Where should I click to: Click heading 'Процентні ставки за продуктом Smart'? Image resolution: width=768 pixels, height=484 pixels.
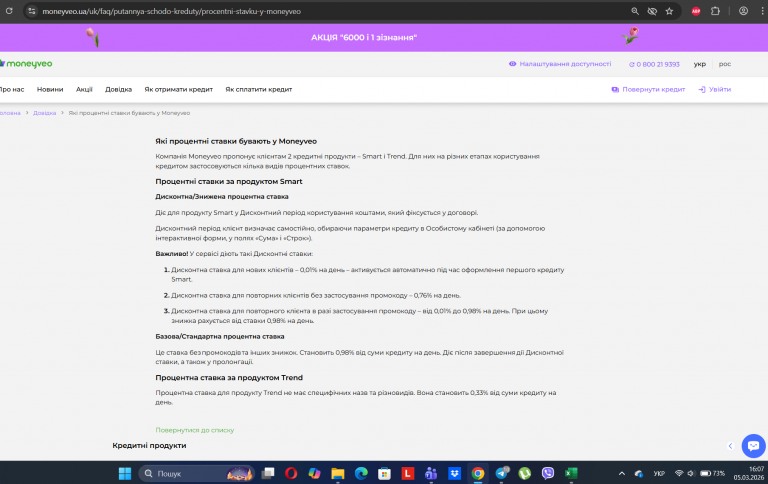coord(229,181)
